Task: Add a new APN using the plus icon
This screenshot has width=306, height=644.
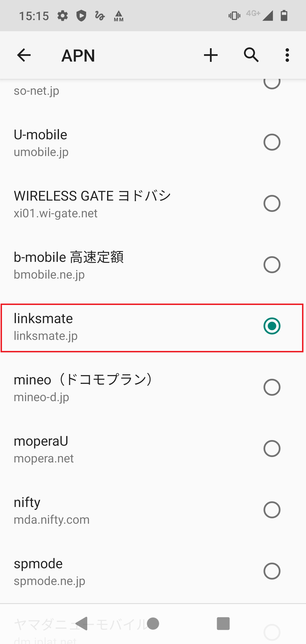Action: 210,55
